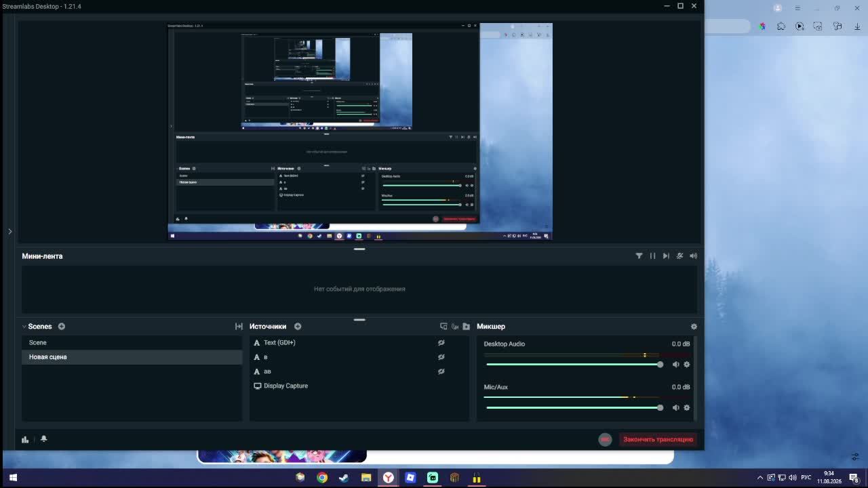Open the Windows notification center

click(854, 478)
